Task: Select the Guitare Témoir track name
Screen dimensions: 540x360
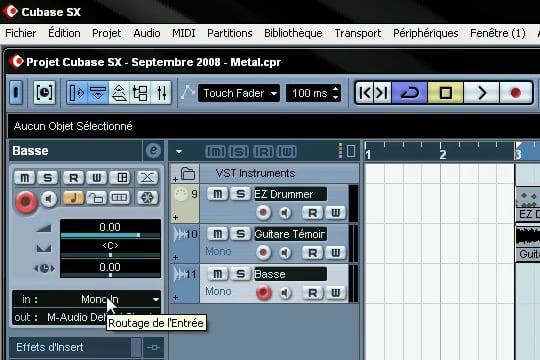Action: pyautogui.click(x=290, y=234)
